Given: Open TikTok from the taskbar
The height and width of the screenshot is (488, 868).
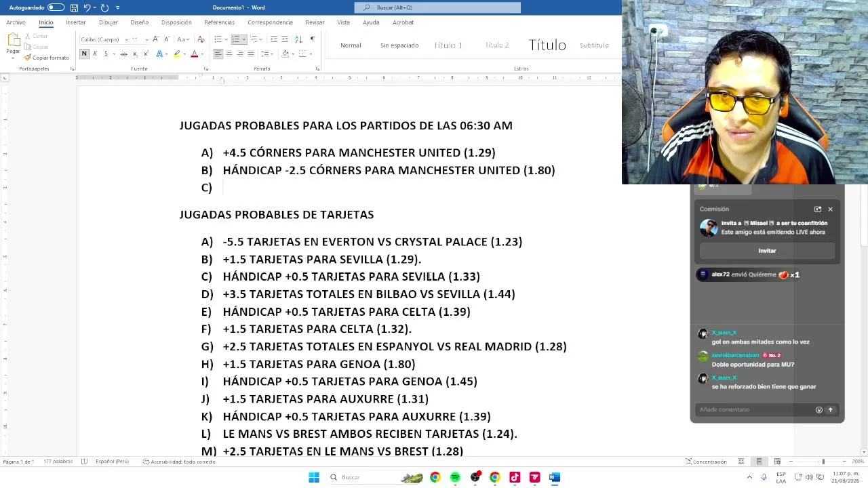Looking at the screenshot, I should point(515,477).
